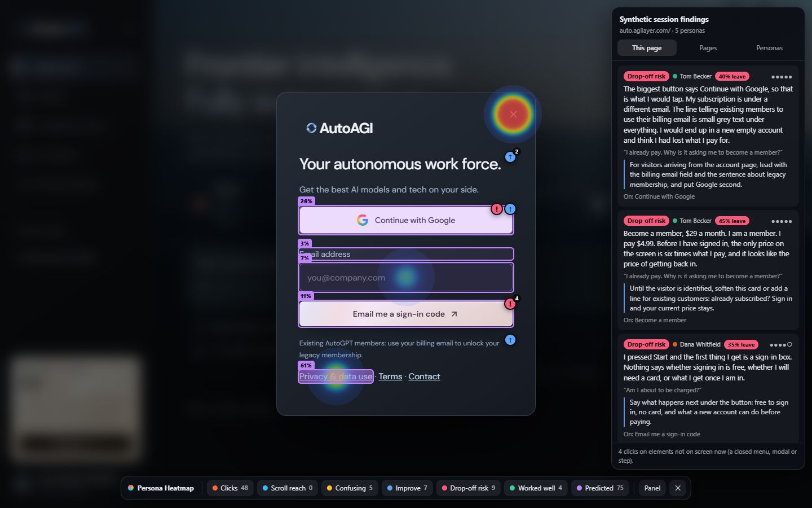Screen dimensions: 812x508
Task: Open red drop-off marker on Continue with Google
Action: click(496, 209)
